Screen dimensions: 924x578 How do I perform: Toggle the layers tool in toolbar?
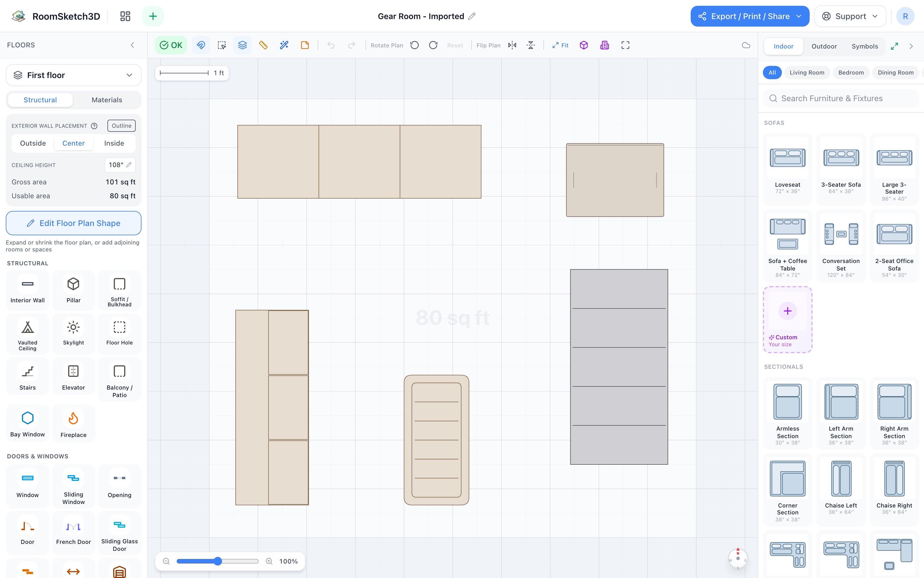coord(243,45)
